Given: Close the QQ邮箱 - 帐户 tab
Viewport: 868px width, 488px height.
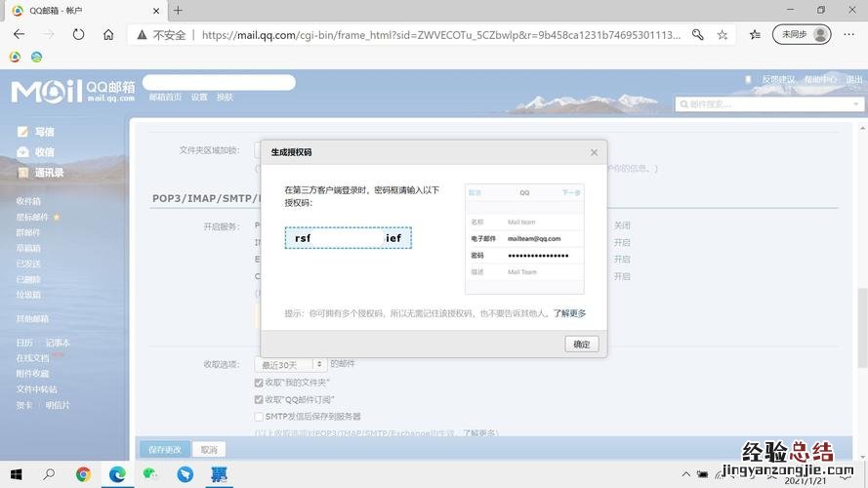Looking at the screenshot, I should click(x=156, y=11).
